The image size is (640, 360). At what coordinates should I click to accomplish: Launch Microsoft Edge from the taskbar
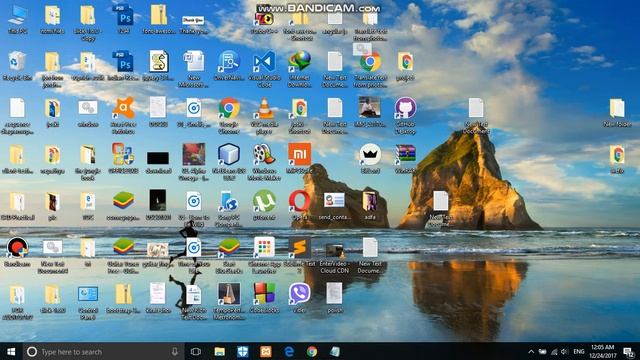289,351
